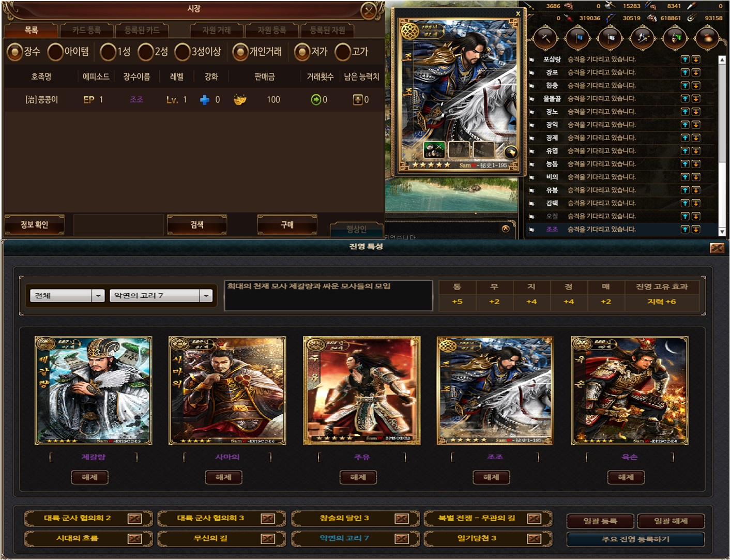Remove the 대륙 군사 협의회 3 trait
Viewport: 730px width, 560px height.
coord(268,519)
